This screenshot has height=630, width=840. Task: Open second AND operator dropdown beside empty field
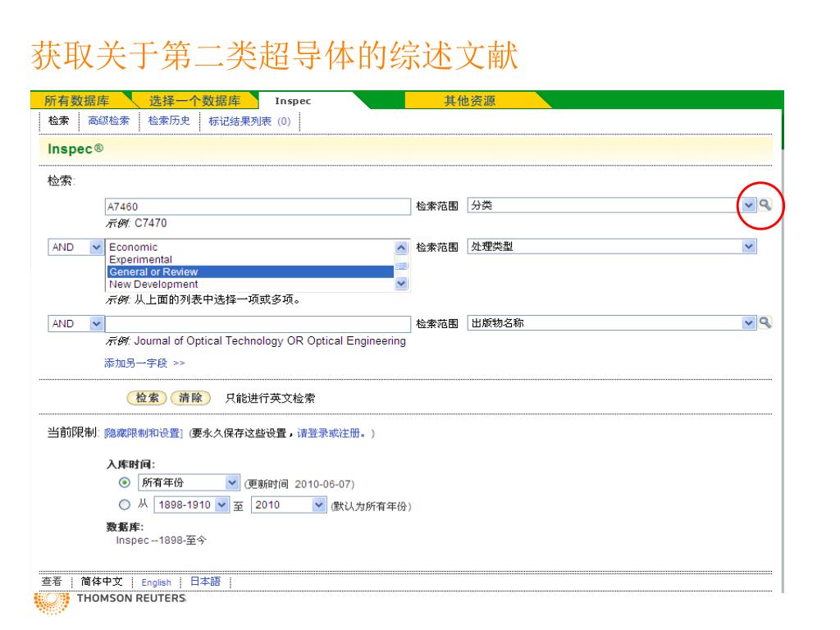[x=96, y=323]
